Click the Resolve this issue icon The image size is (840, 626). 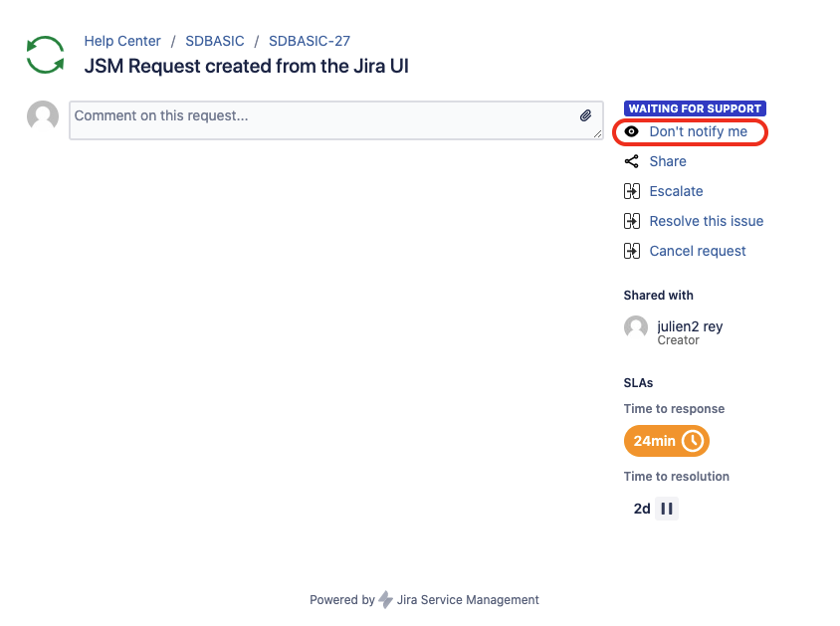632,221
